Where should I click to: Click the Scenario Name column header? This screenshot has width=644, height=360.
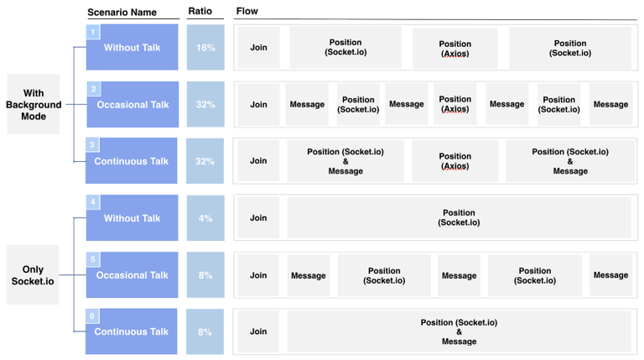(x=122, y=13)
